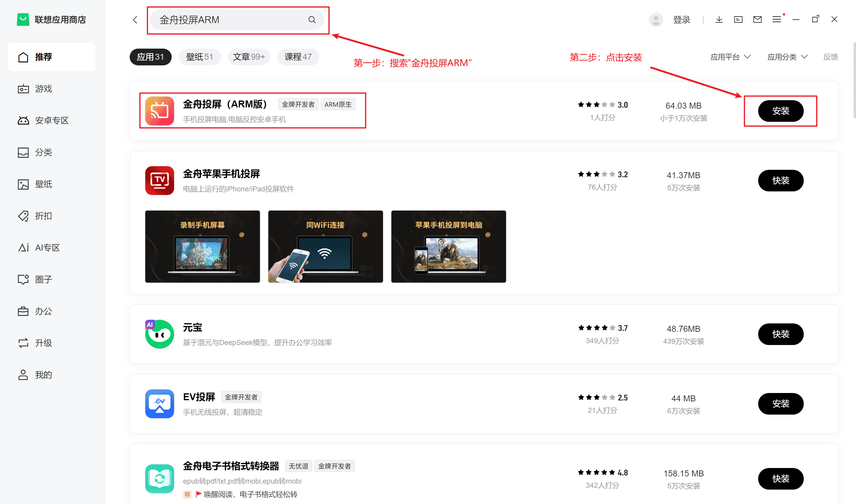The image size is (856, 504).
Task: Click the 4.8 star rating
Action: (x=602, y=472)
